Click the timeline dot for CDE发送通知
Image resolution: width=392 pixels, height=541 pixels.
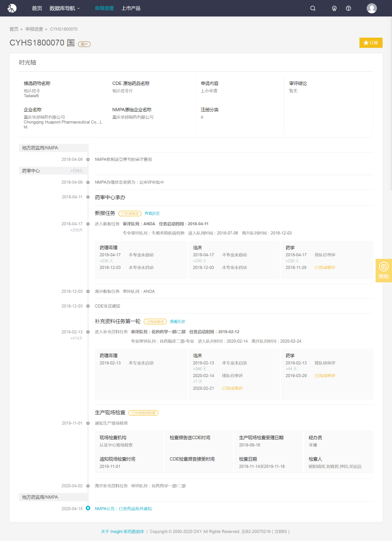pyautogui.click(x=88, y=306)
